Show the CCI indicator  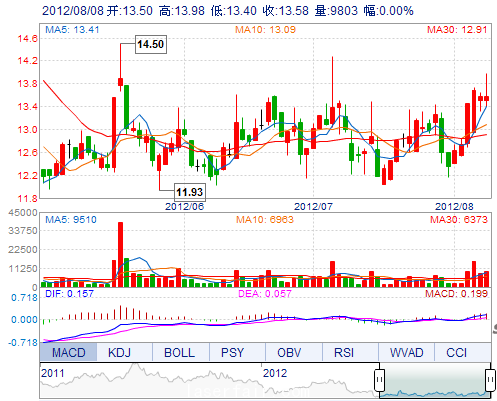[456, 352]
